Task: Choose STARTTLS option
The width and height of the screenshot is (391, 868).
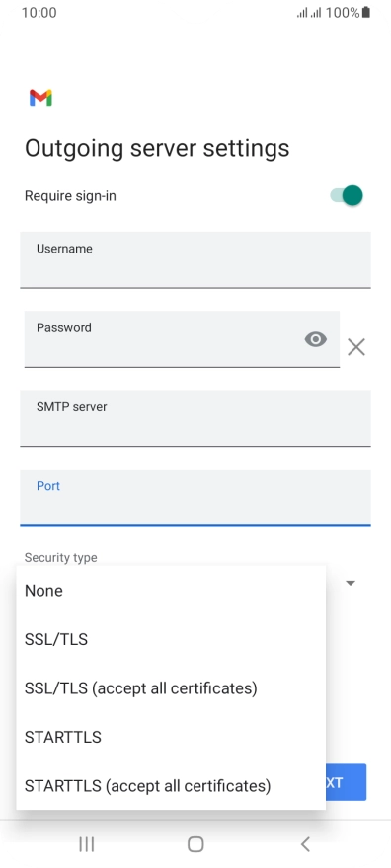Action: [171, 737]
